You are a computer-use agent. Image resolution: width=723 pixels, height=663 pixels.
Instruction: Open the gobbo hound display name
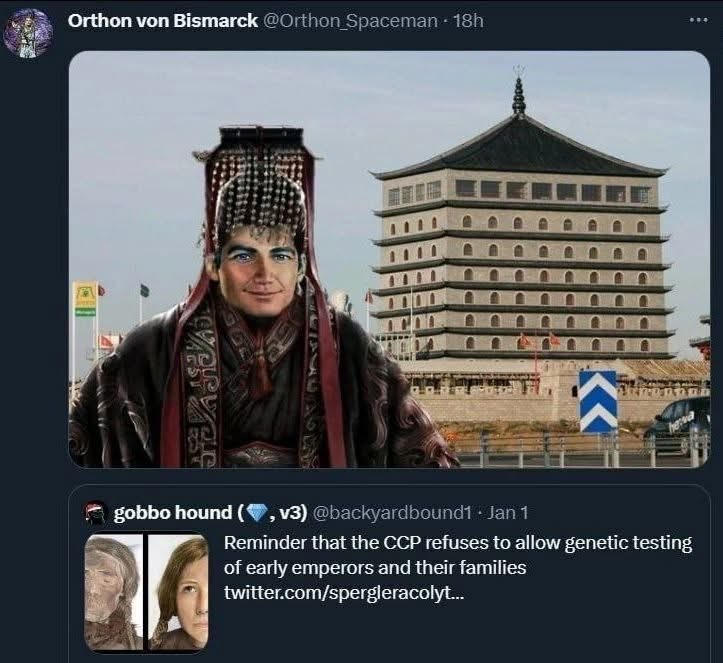172,513
